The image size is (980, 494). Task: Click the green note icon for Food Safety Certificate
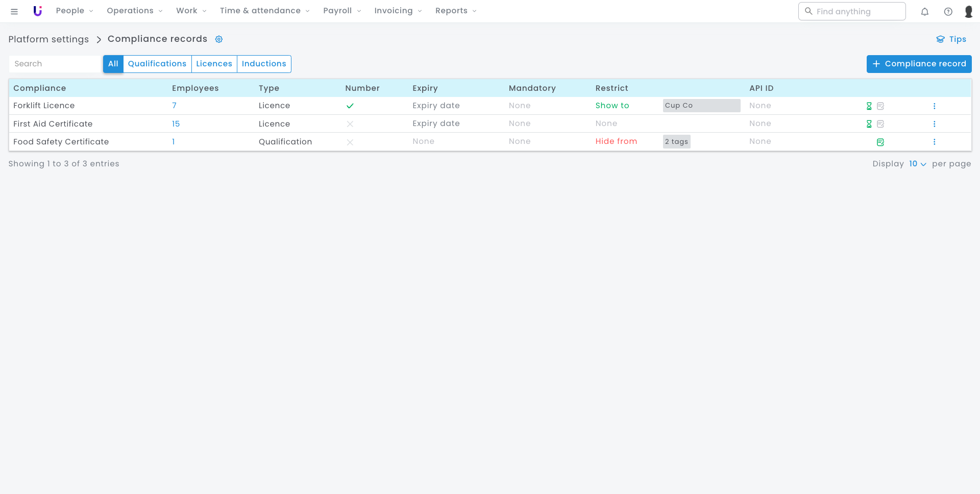pos(880,142)
